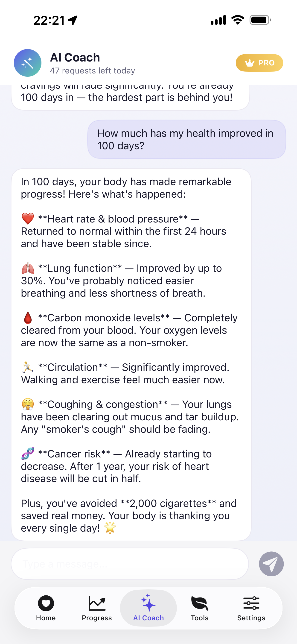Viewport: 297px width, 644px height.
Task: Tap the "47 requests left today" text
Action: tap(92, 71)
